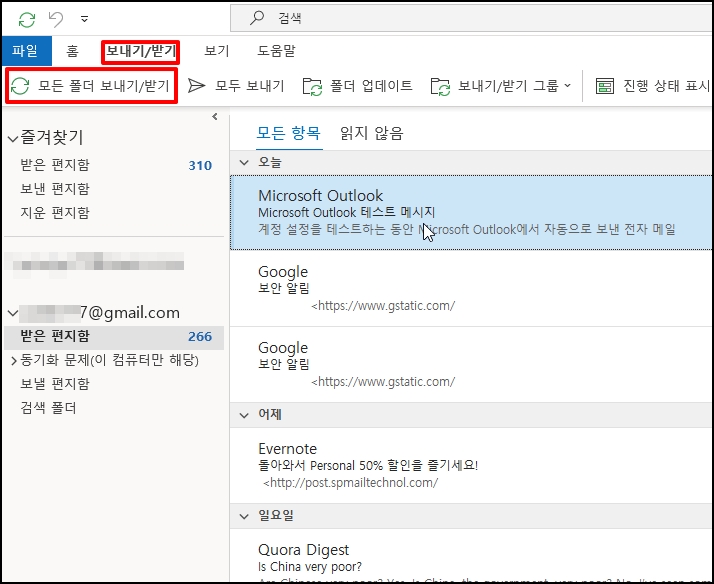Open the 도움말 ribbon tab

click(x=276, y=51)
